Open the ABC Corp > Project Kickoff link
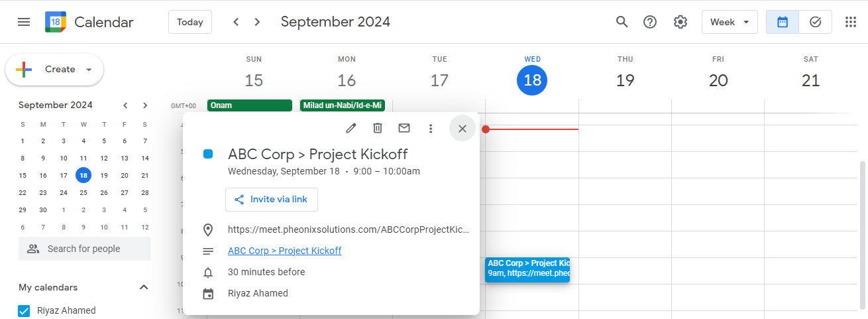The height and width of the screenshot is (319, 868). [x=285, y=251]
